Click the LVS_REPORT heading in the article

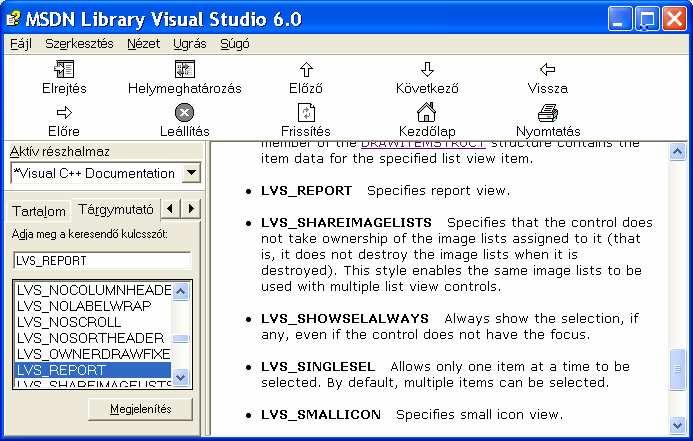coord(306,191)
